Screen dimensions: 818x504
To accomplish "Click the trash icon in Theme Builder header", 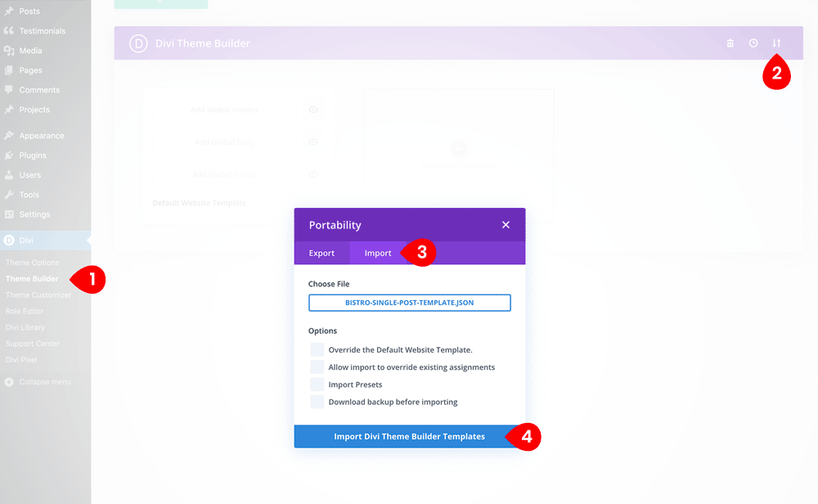I will tap(730, 43).
